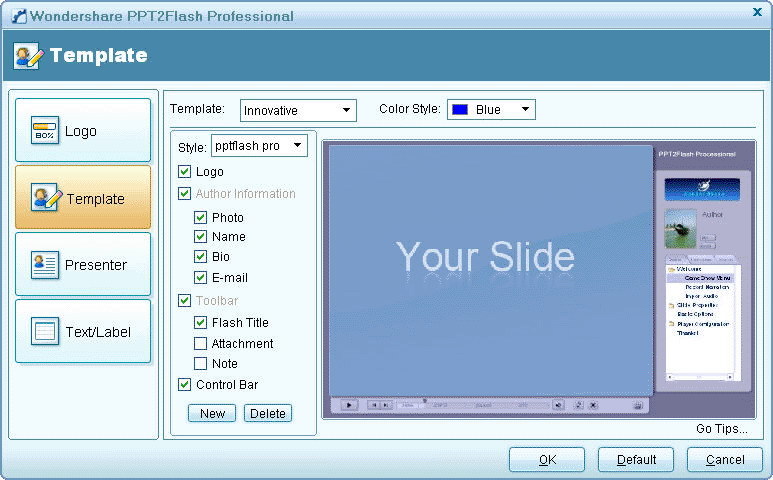Open the Logo settings tab

[x=83, y=130]
